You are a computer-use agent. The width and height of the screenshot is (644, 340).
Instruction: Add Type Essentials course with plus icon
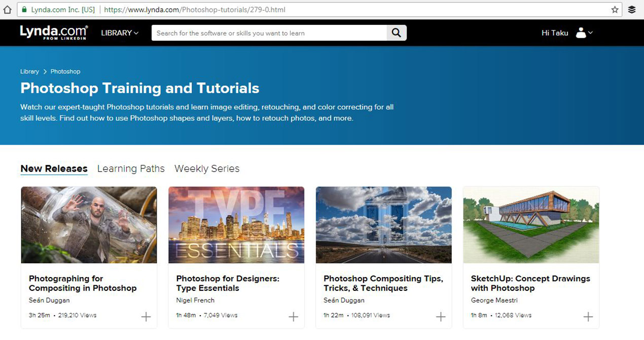point(294,317)
